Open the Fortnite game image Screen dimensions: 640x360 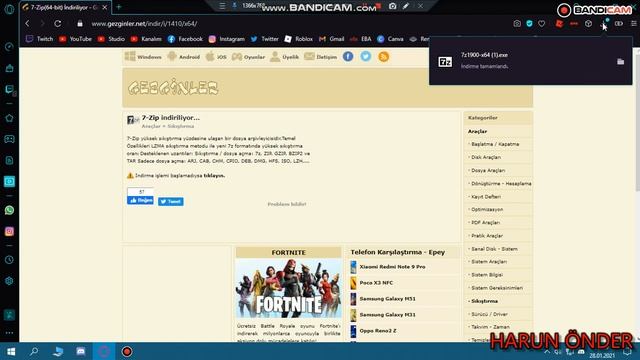(289, 289)
